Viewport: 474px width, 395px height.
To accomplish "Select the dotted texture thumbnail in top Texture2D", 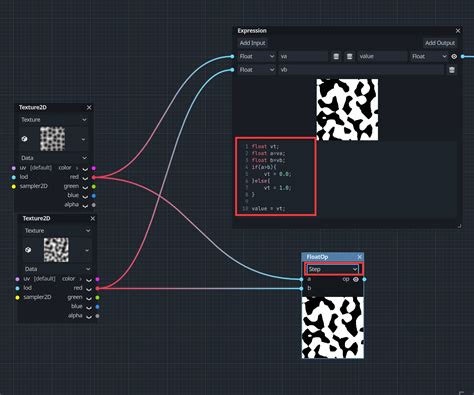I will click(x=52, y=139).
